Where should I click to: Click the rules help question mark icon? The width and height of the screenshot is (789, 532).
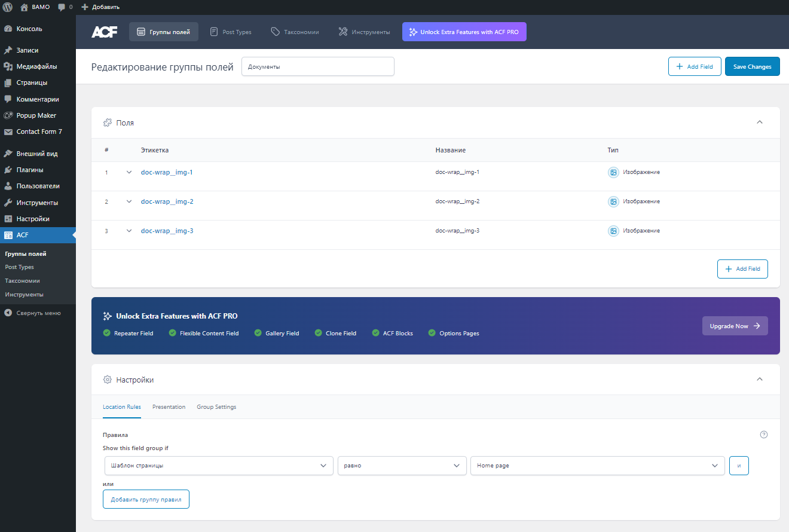(x=764, y=435)
